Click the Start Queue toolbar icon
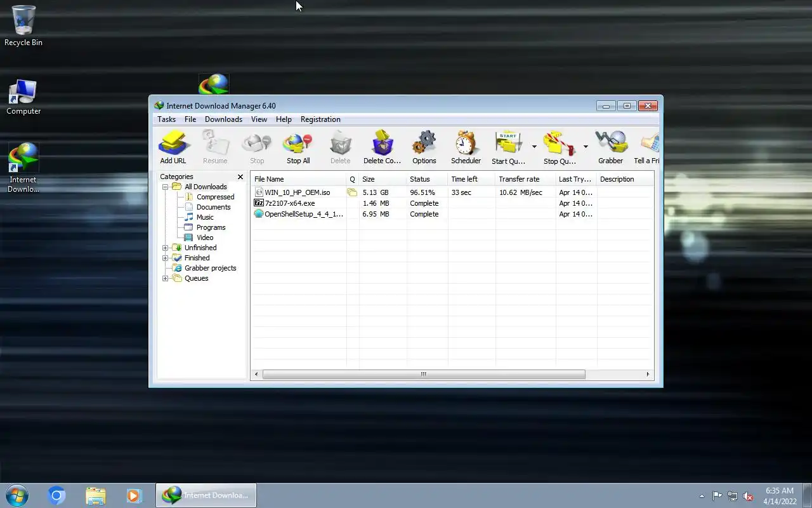This screenshot has height=508, width=812. pos(509,147)
